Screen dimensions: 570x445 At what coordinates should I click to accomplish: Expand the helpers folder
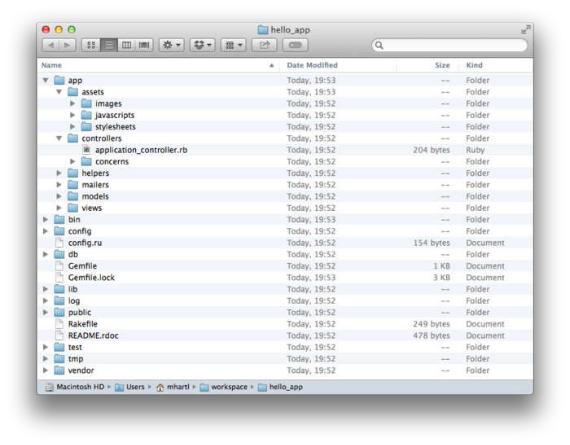pyautogui.click(x=59, y=173)
